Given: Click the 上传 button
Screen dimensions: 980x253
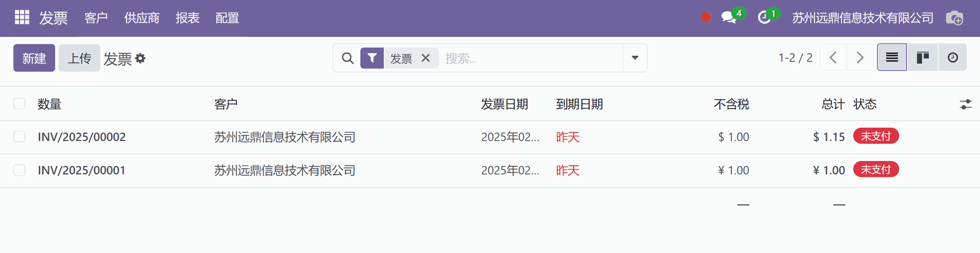Looking at the screenshot, I should 80,58.
